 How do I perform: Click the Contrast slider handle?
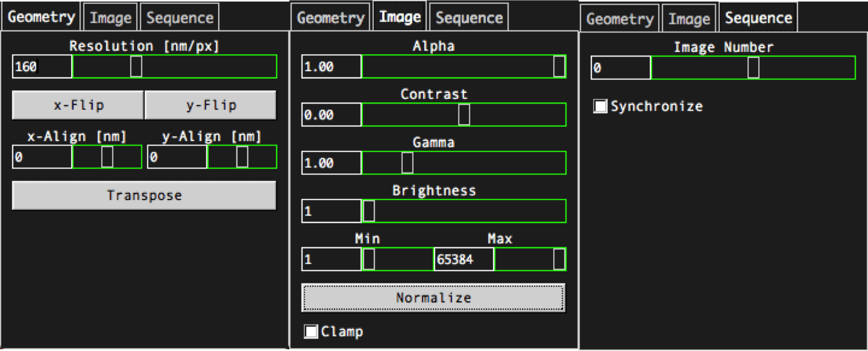tap(464, 114)
